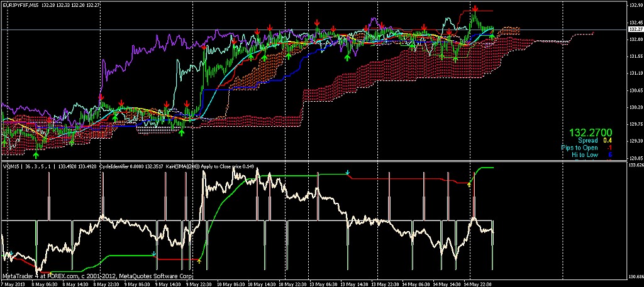Viewport: 644px width, 287px height.
Task: Click the 8 May 22:30 time label
Action: 106,284
